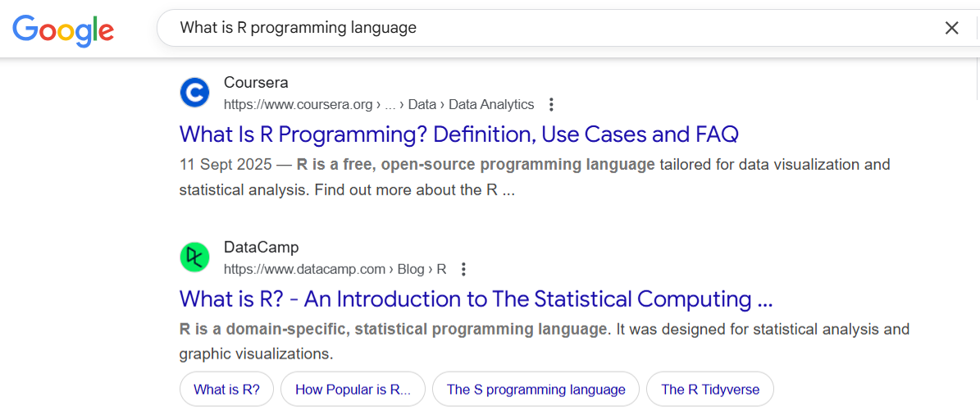Open "What Is R Programming?" Coursera link
980x420 pixels.
pyautogui.click(x=459, y=134)
